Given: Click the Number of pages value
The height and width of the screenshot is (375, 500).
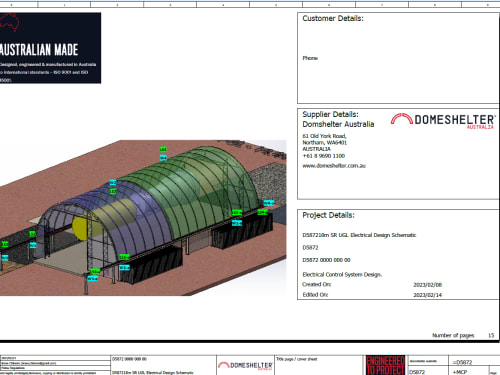Looking at the screenshot, I should tap(491, 335).
